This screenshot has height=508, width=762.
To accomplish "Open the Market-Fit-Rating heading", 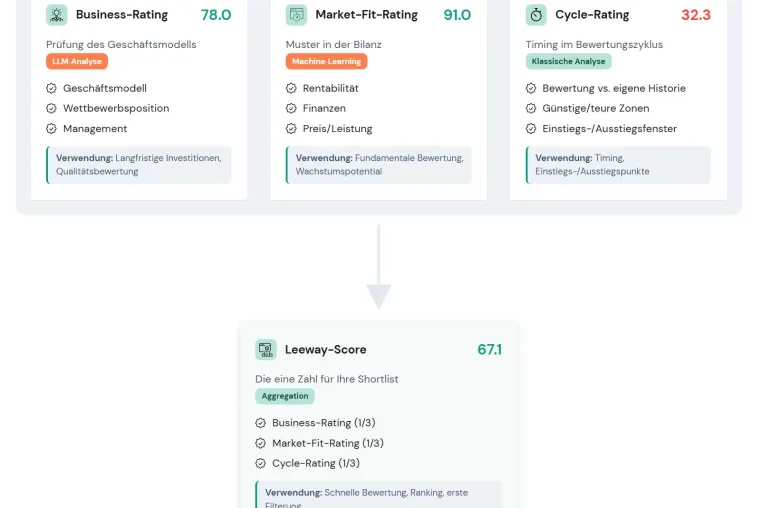I will coord(366,15).
